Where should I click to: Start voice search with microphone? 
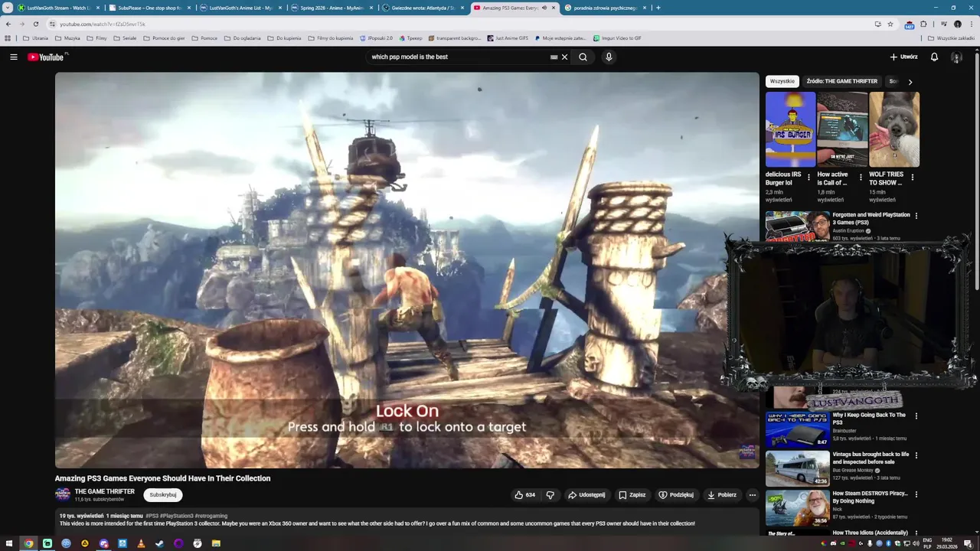[x=609, y=57]
